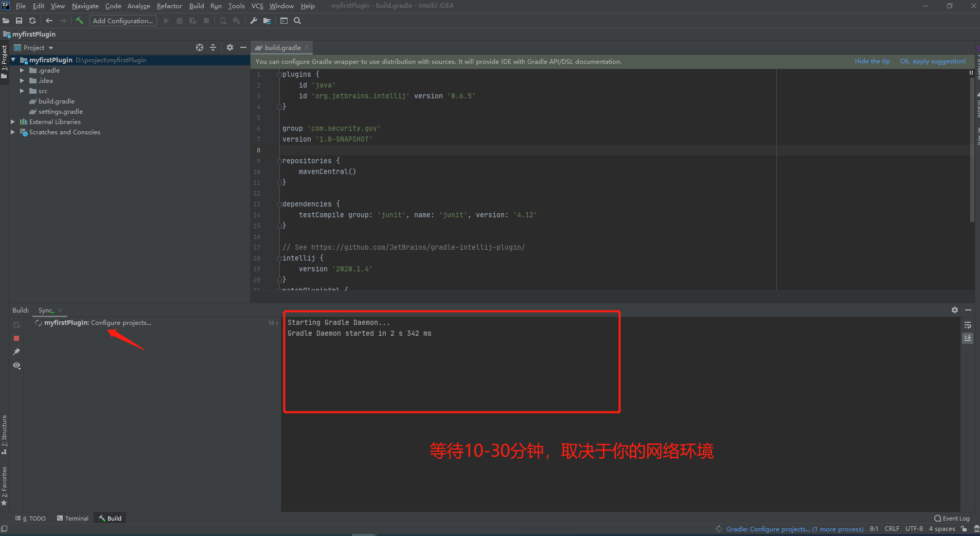Click the Gradle progress spinner in status bar
The height and width of the screenshot is (536, 980).
719,529
